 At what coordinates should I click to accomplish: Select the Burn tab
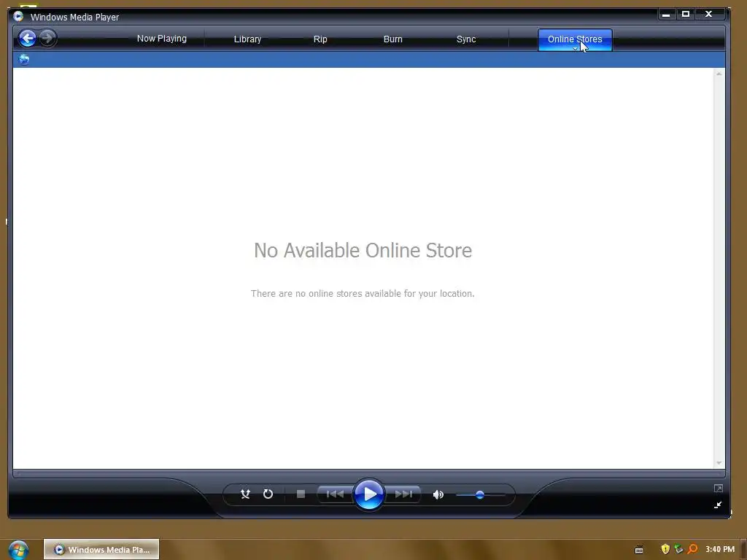coord(393,39)
